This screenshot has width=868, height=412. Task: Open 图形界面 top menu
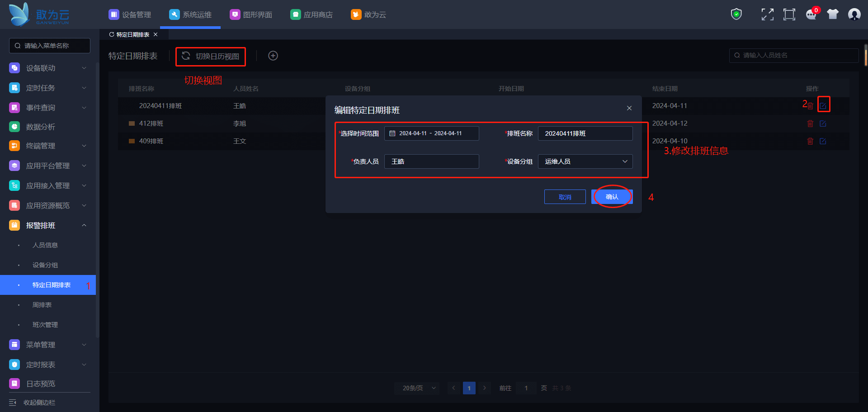tap(251, 14)
